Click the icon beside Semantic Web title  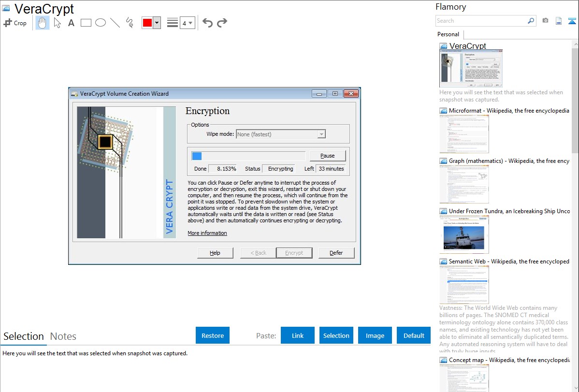coord(443,261)
